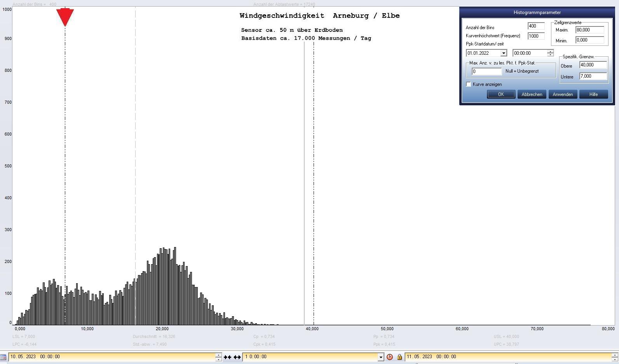Screen dimensions: 619x364
Task: Click the calendar icon in the bottom bar
Action: click(3, 357)
